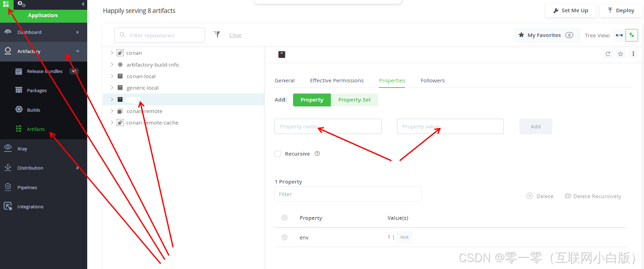
Task: Enable the Recursive checkbox
Action: (x=278, y=154)
